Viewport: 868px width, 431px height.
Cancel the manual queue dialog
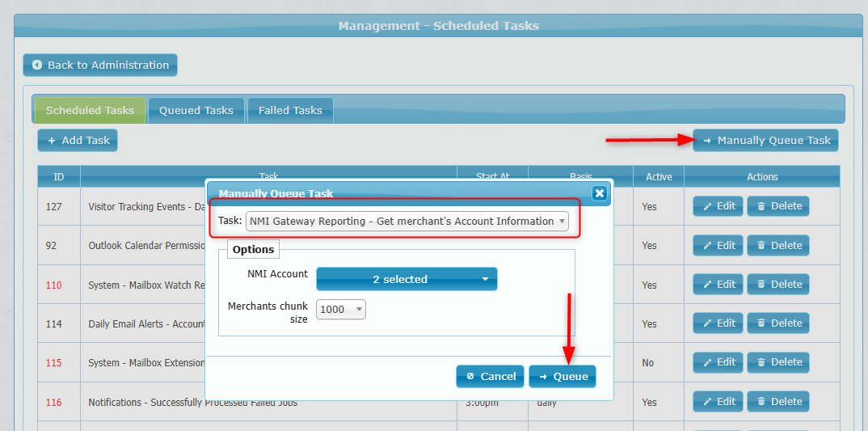click(491, 376)
